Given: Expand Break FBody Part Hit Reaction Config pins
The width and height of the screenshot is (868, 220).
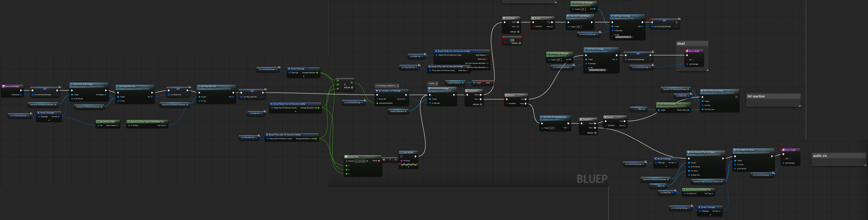Looking at the screenshot, I should (296, 111).
